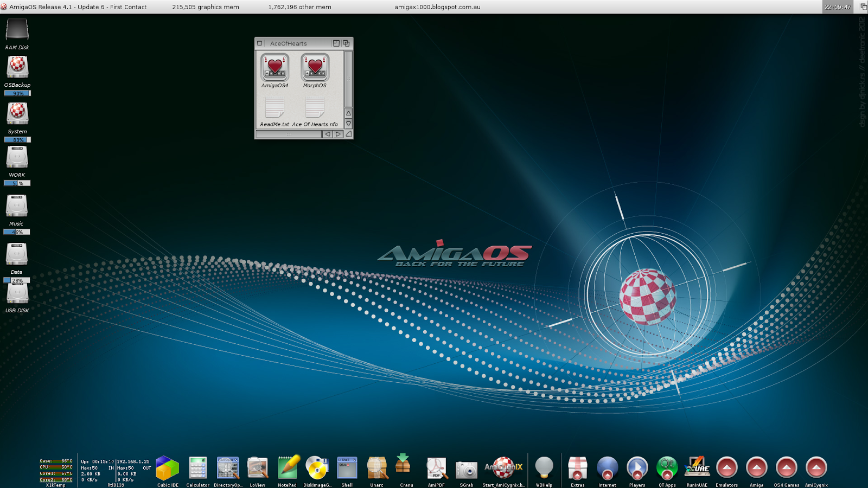The height and width of the screenshot is (488, 868).
Task: Launch Calculator from the dock
Action: click(x=198, y=468)
